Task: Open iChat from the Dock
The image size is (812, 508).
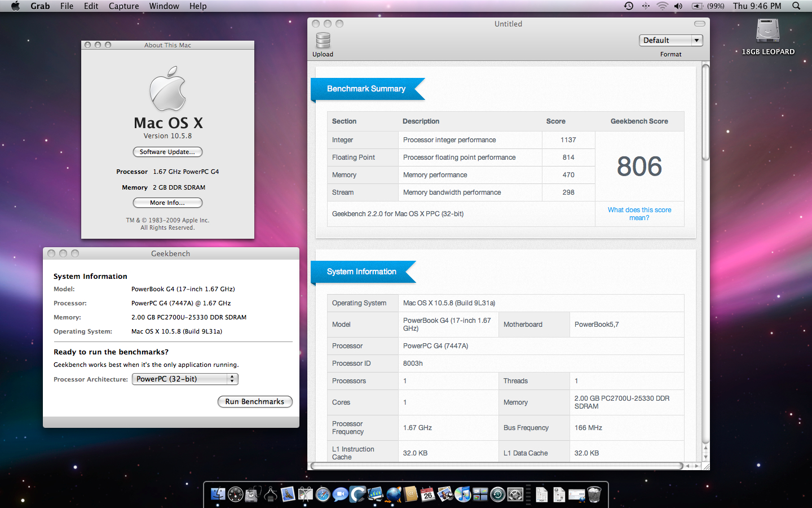Action: click(340, 494)
